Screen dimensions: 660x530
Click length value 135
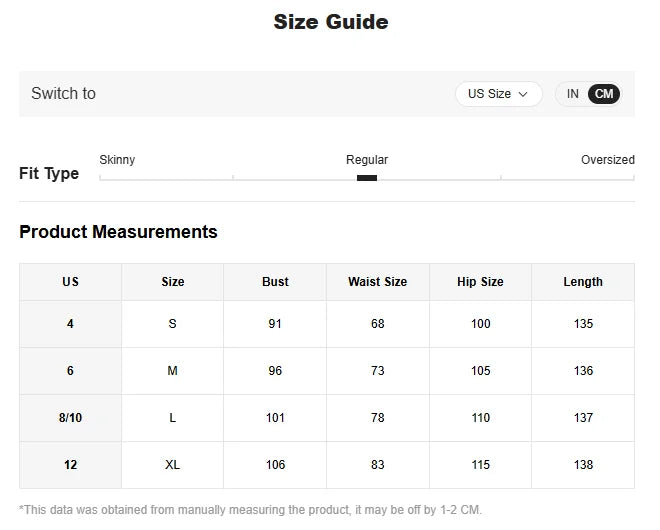[583, 324]
